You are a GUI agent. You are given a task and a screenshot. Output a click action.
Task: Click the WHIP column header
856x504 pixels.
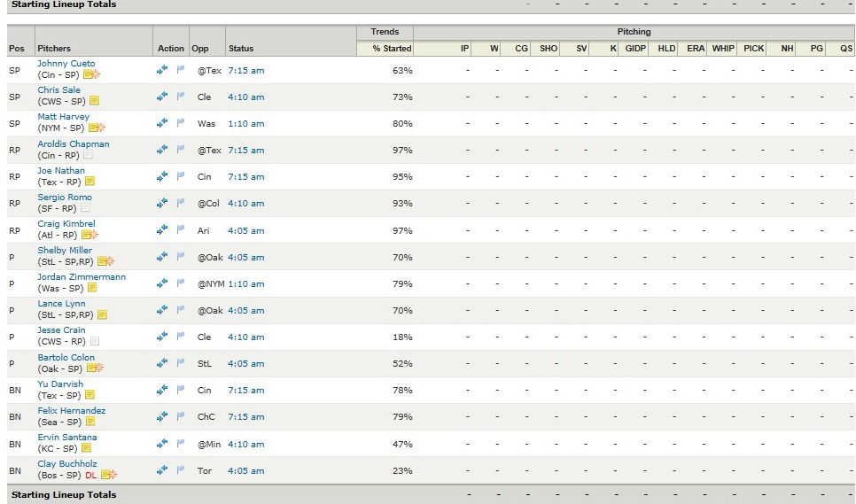(x=723, y=48)
